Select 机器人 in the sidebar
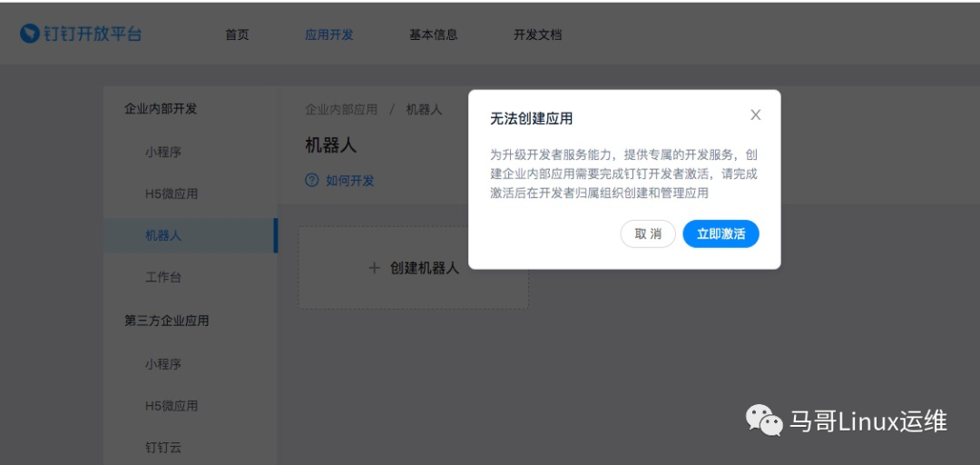The height and width of the screenshot is (465, 980). [x=190, y=235]
